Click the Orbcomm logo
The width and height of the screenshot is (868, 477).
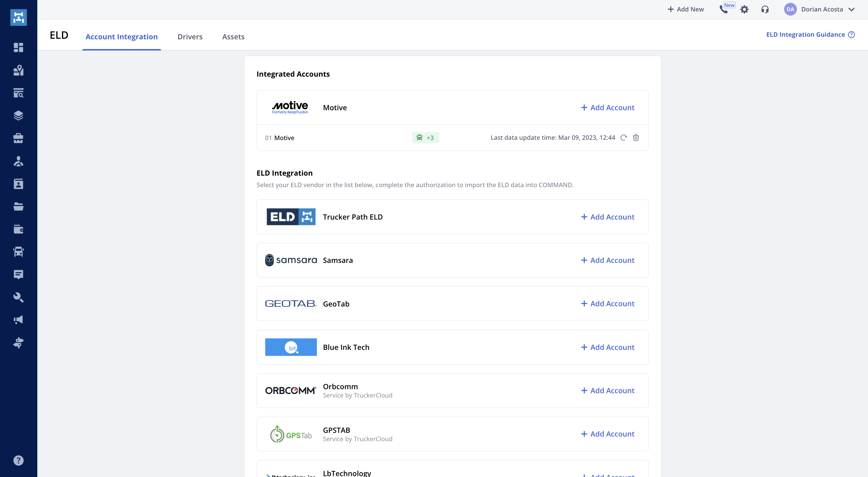[x=291, y=390]
